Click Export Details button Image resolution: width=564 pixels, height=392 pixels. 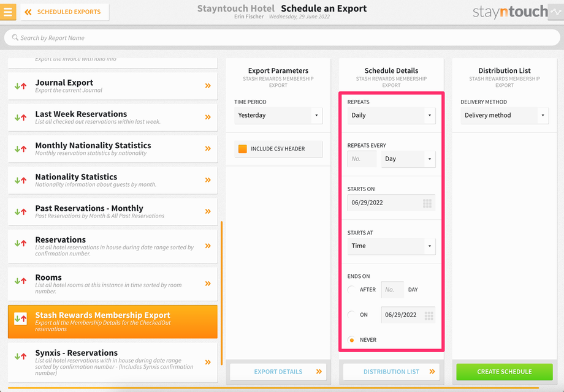tap(278, 372)
